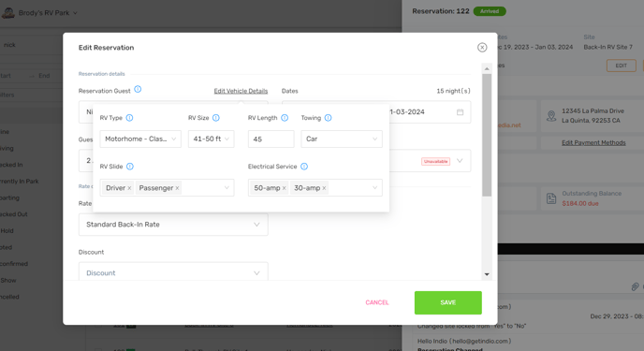Click Brody's RV Park logo avatar

pos(8,13)
